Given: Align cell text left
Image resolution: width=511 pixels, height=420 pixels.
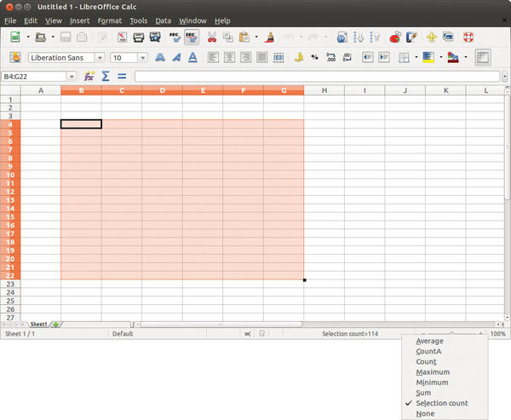Looking at the screenshot, I should [x=213, y=57].
